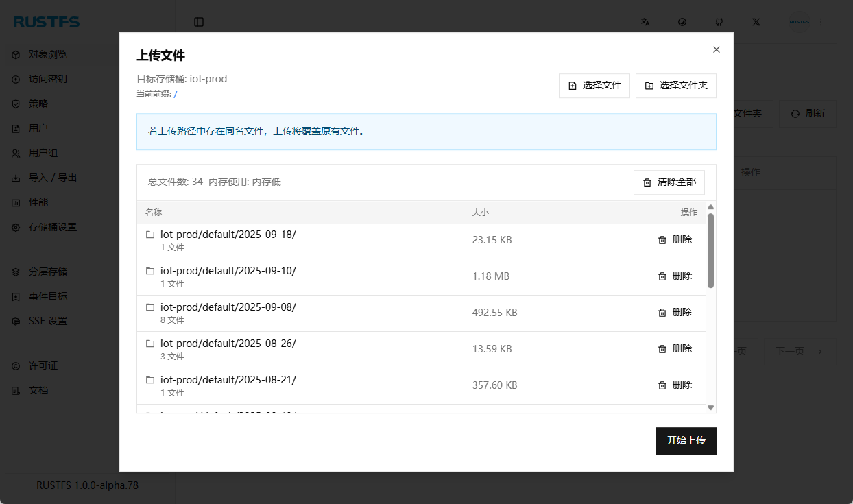Click the 选择文件 button
This screenshot has height=504, width=853.
pos(594,86)
